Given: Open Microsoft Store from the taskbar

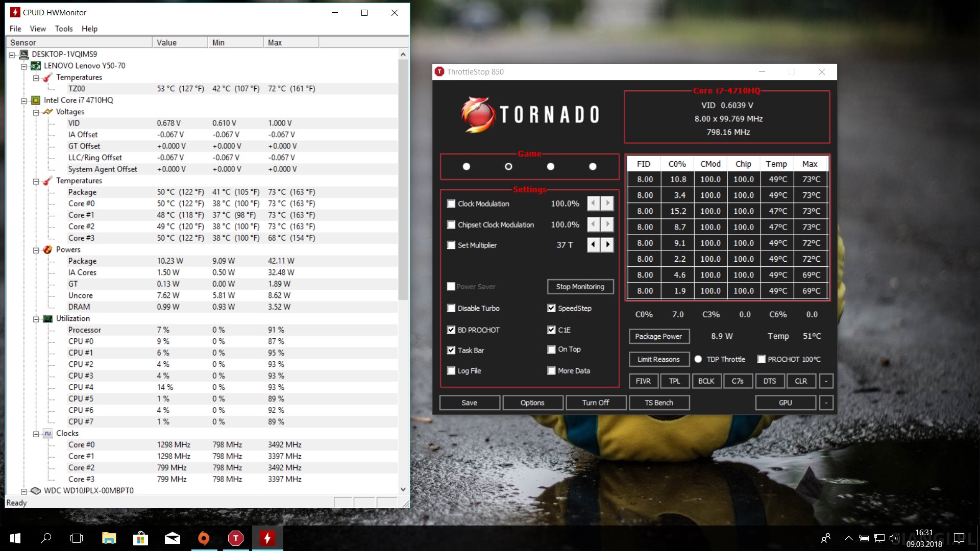Looking at the screenshot, I should tap(140, 538).
